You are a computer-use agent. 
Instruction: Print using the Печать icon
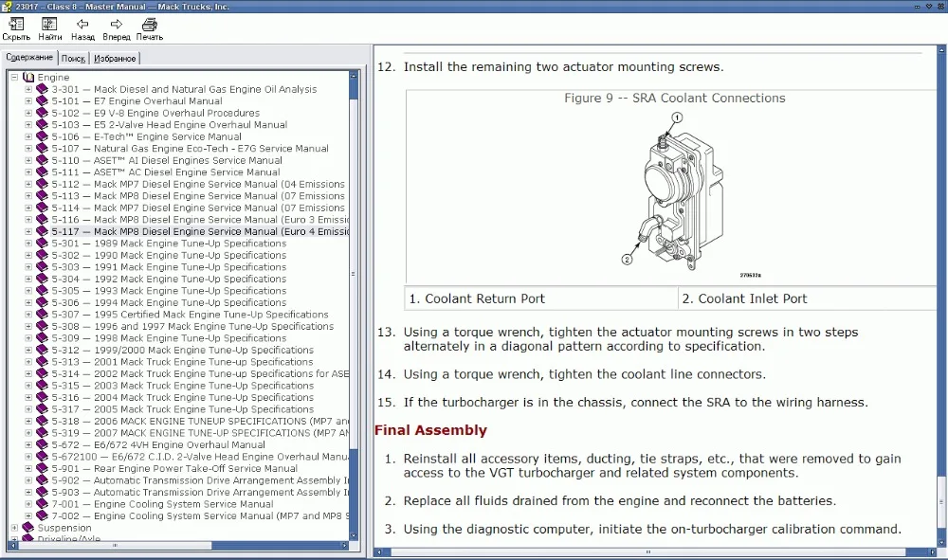coord(150,25)
